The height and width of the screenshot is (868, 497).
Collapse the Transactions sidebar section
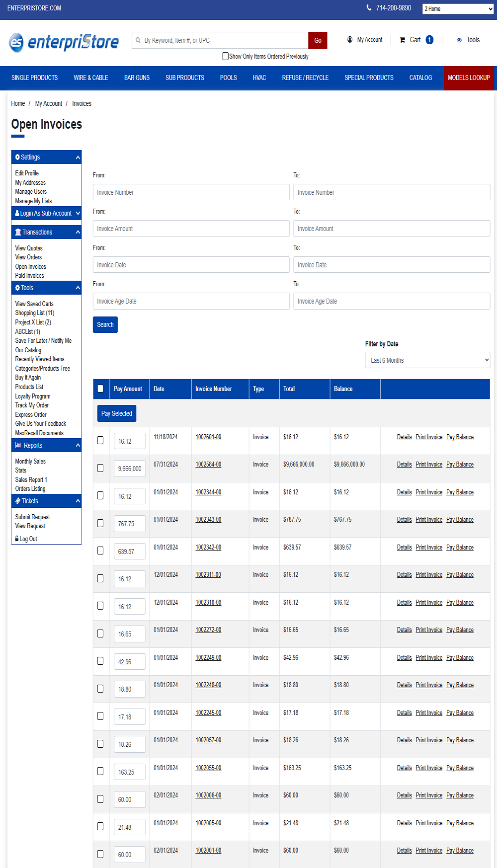tap(78, 232)
